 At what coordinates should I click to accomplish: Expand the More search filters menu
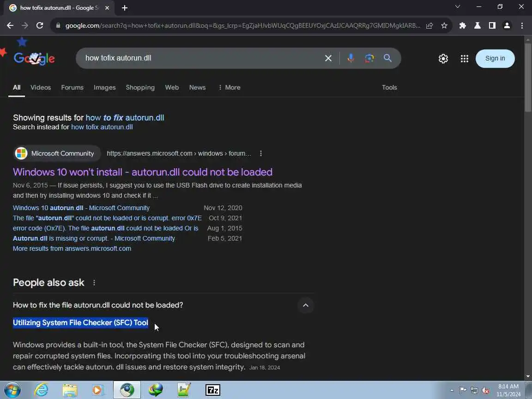click(x=230, y=88)
